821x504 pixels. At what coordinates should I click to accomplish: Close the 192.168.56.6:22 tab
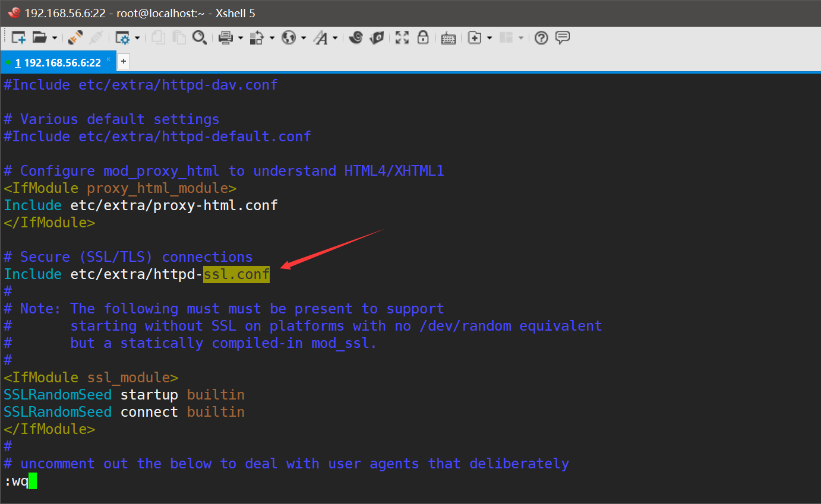[x=109, y=59]
